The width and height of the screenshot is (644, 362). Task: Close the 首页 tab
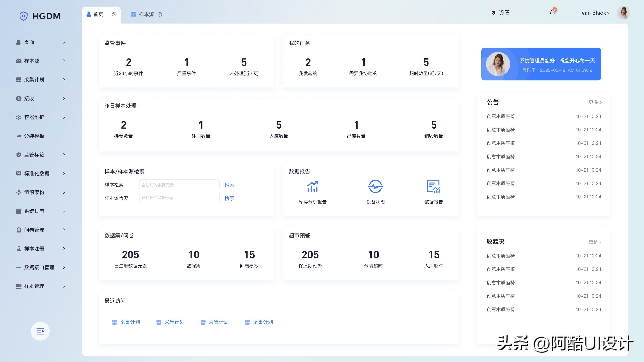(114, 14)
